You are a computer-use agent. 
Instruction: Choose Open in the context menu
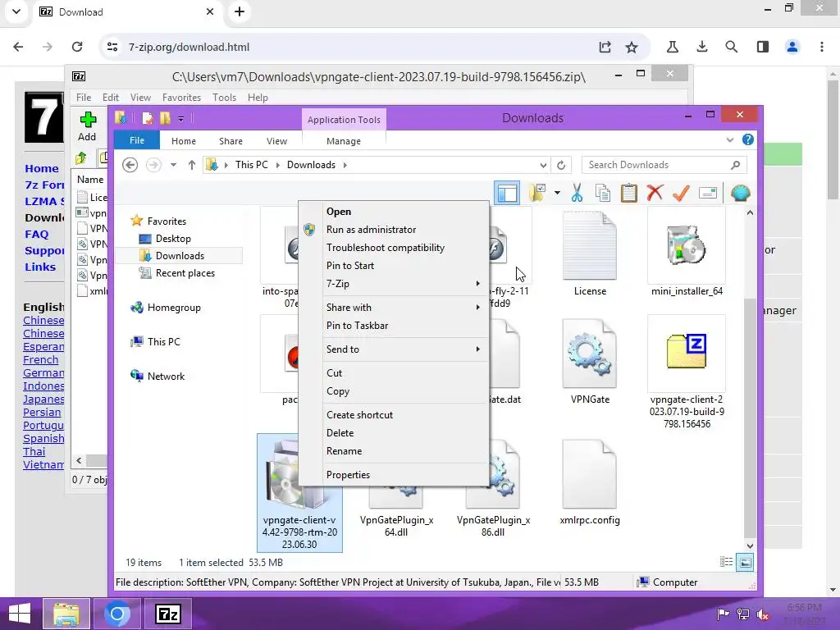[394, 212]
